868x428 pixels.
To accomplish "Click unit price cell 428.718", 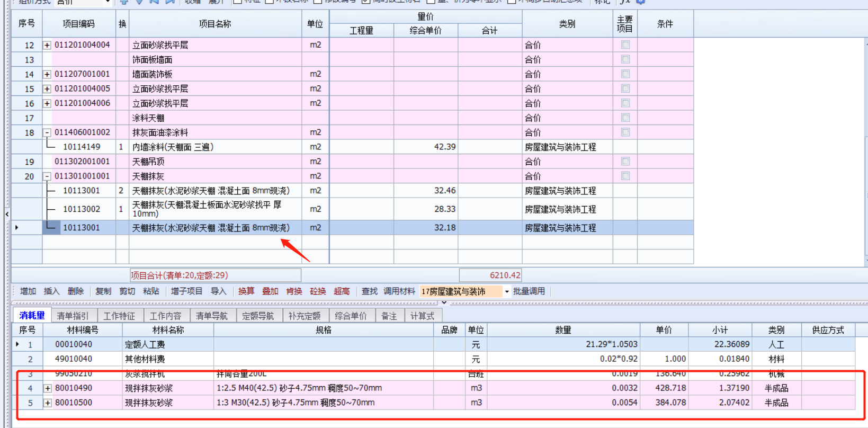I will click(664, 388).
